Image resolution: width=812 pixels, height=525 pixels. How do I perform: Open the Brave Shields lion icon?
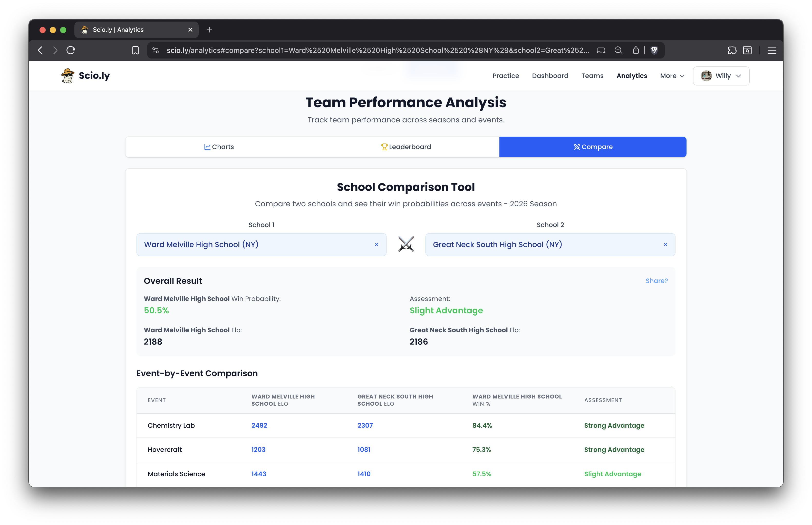[654, 51]
